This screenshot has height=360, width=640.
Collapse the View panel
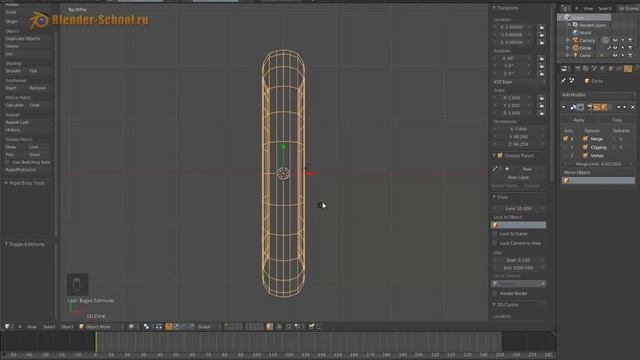[x=494, y=197]
